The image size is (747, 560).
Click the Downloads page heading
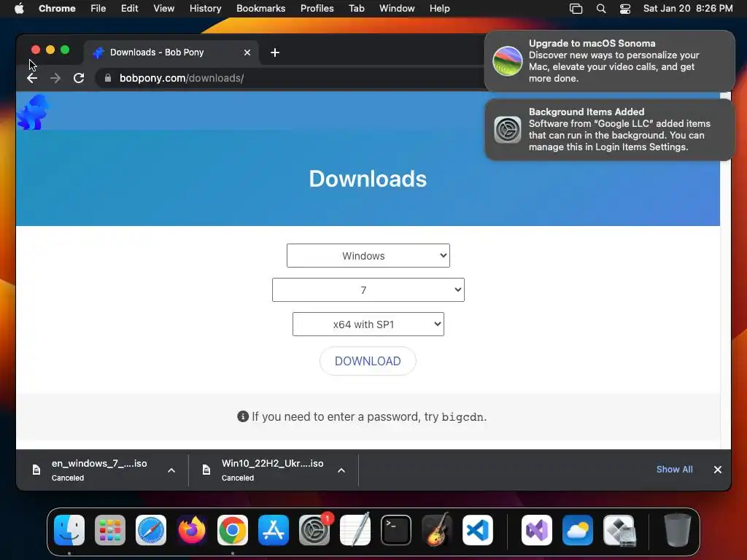(x=368, y=179)
